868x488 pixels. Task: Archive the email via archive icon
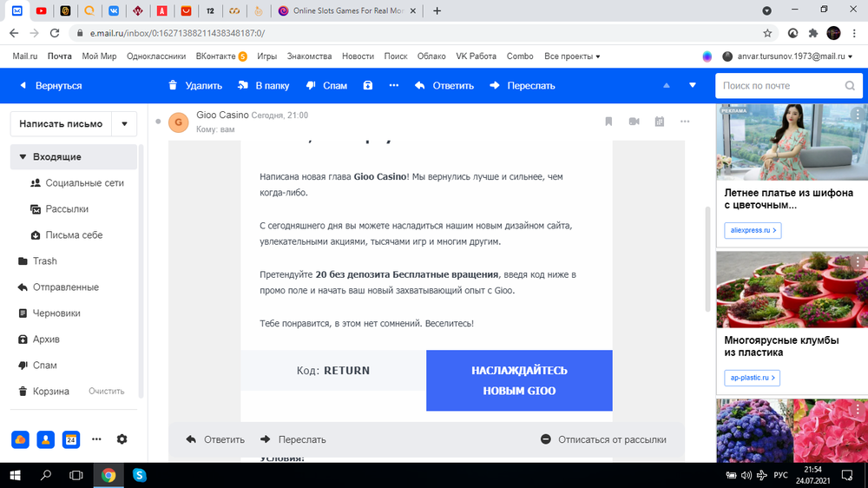coord(367,85)
